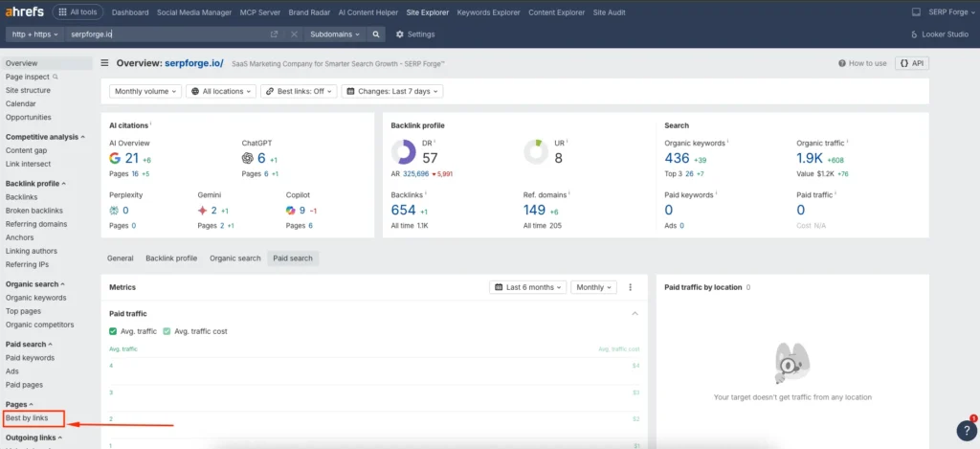
Task: Open the Last 6 months date dropdown
Action: 527,287
